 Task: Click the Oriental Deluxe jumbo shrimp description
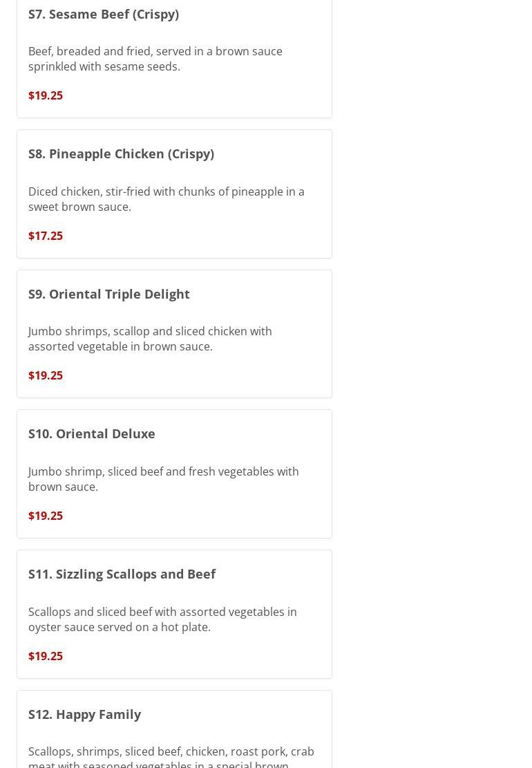(x=163, y=479)
